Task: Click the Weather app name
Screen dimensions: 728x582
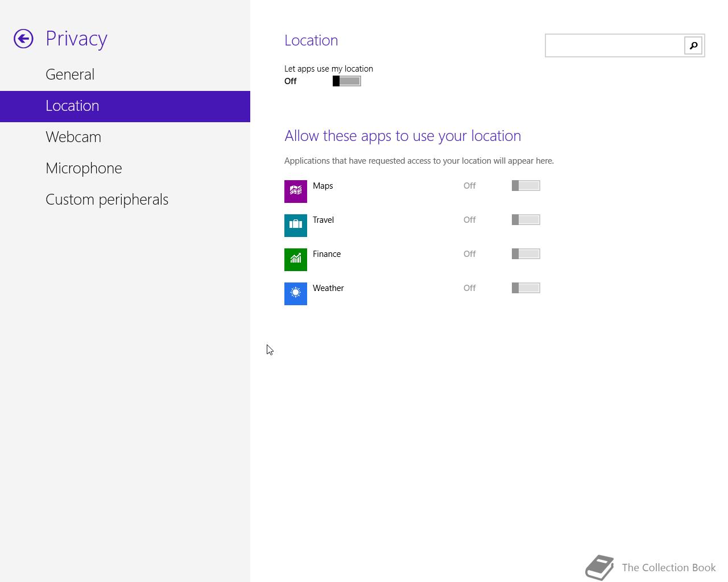Action: 328,288
